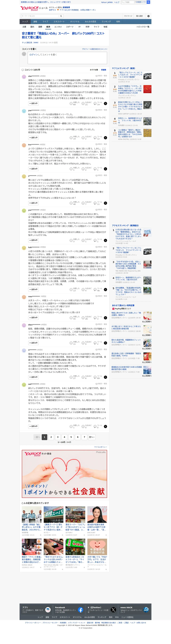This screenshot has width=171, height=644.
Task: Open マイページ link
Action: (128, 16)
